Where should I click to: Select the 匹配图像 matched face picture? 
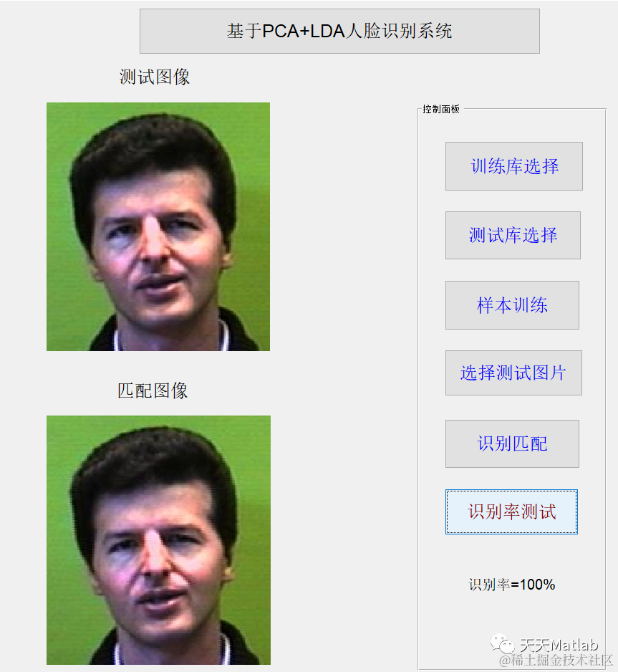pyautogui.click(x=158, y=540)
